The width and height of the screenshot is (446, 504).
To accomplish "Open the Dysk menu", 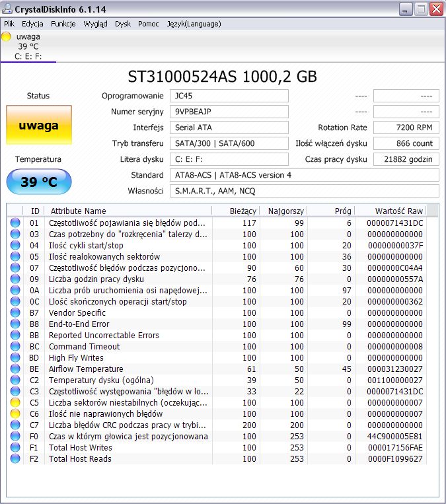I will [123, 24].
